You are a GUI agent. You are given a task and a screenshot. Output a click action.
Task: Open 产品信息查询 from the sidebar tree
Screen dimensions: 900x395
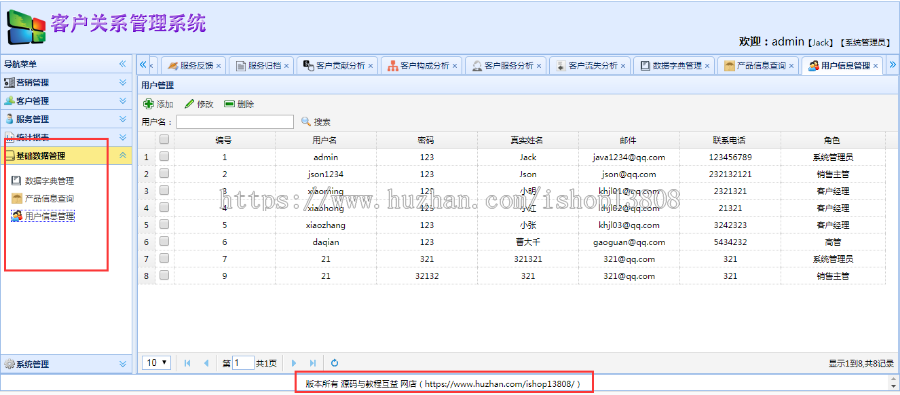point(49,199)
